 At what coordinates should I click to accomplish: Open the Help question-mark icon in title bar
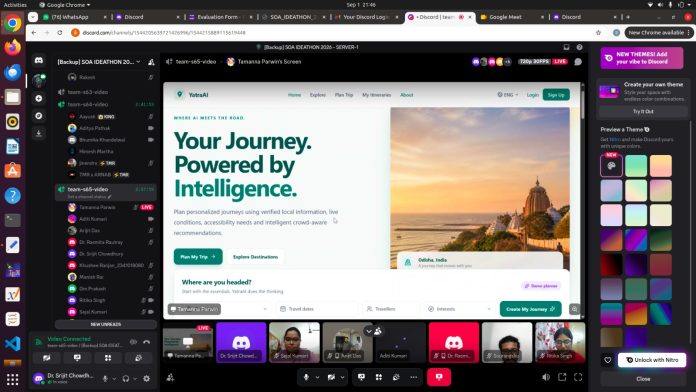click(x=579, y=47)
